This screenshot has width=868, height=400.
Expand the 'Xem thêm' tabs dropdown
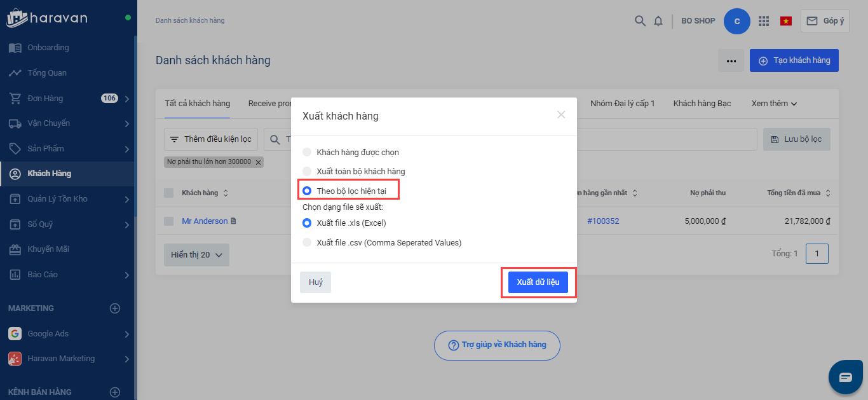[x=774, y=104]
